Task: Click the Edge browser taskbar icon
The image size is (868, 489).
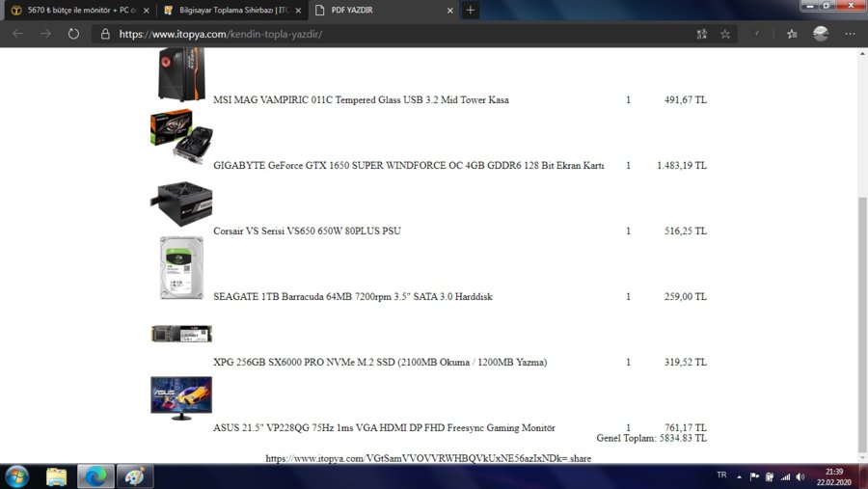Action: tap(95, 476)
